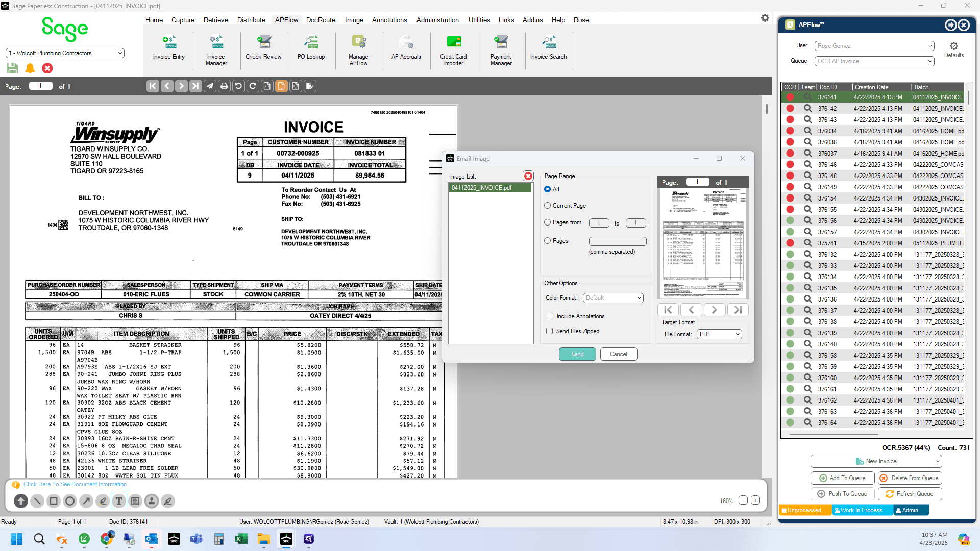This screenshot has width=980, height=551.
Task: Click the document edit pencil icon
Action: pos(310,86)
